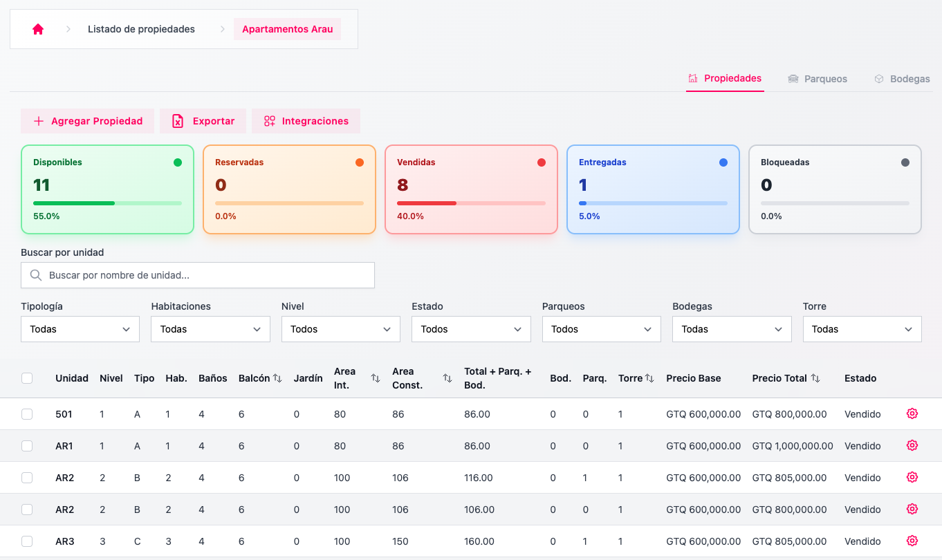Sort table by Balcón column arrows
This screenshot has height=560, width=942.
click(x=277, y=378)
